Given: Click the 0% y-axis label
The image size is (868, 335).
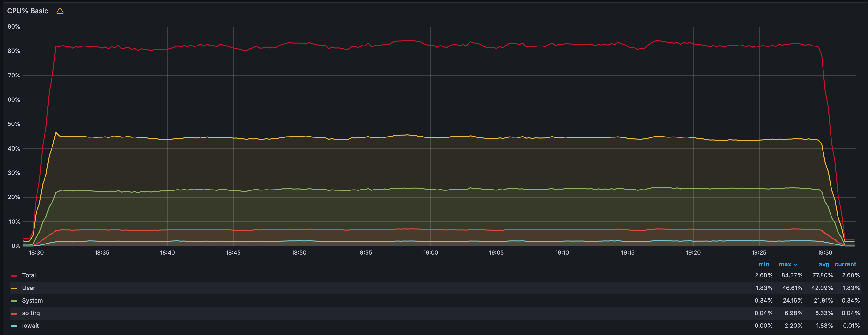Looking at the screenshot, I should pos(16,246).
